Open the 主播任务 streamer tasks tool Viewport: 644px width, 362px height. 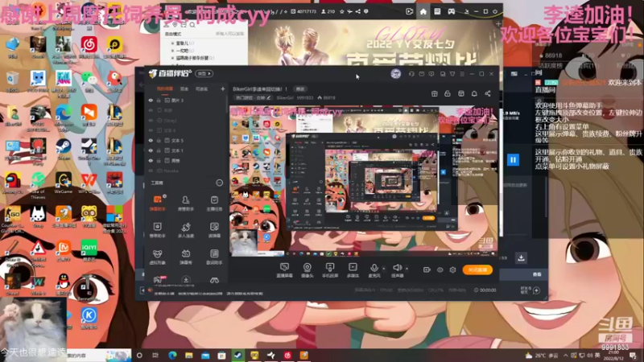point(214,203)
